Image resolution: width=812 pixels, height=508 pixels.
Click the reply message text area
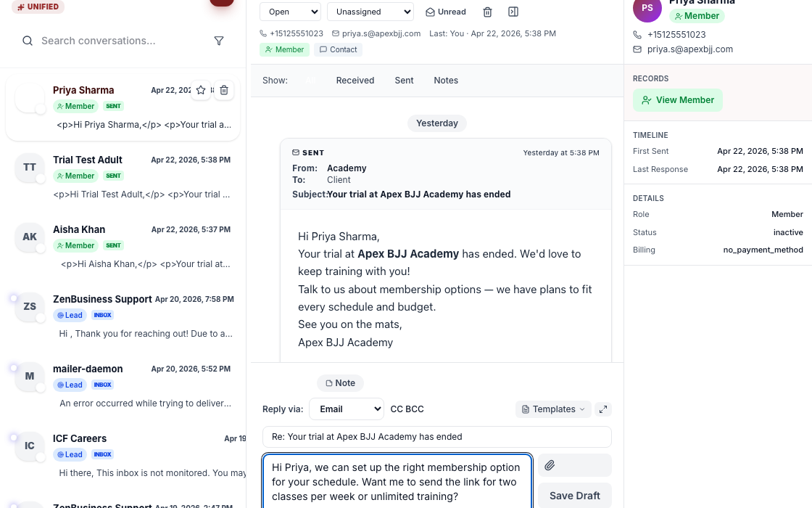pos(397,482)
